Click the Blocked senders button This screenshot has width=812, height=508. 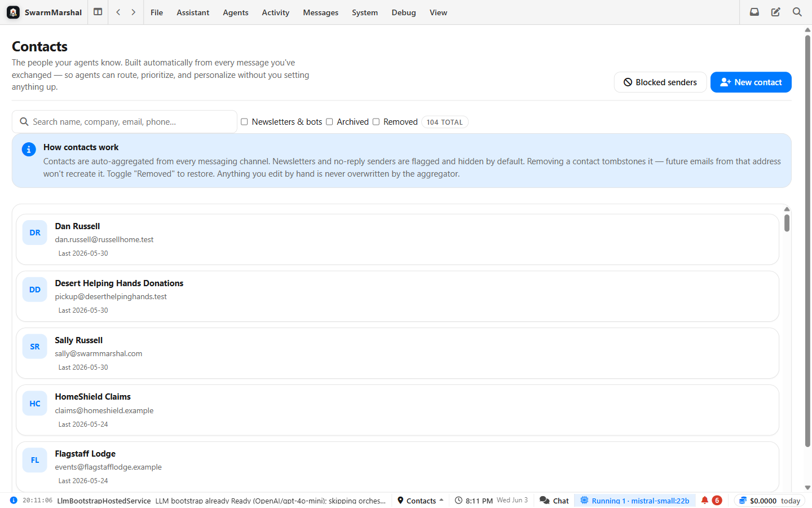pos(660,82)
